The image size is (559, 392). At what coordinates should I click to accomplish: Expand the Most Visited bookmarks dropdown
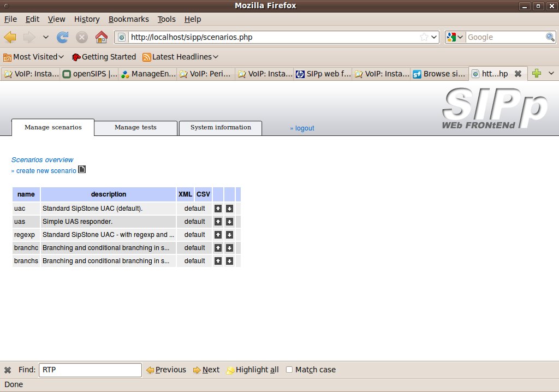coord(34,57)
